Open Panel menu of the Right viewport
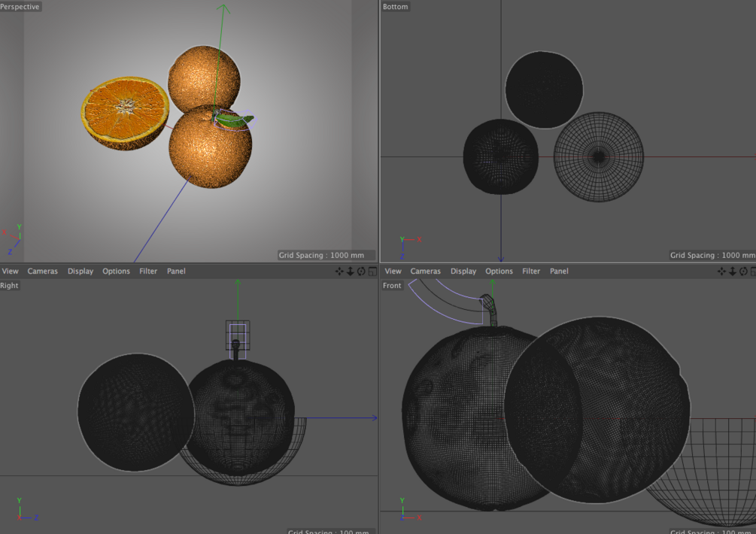This screenshot has height=534, width=756. pyautogui.click(x=177, y=272)
